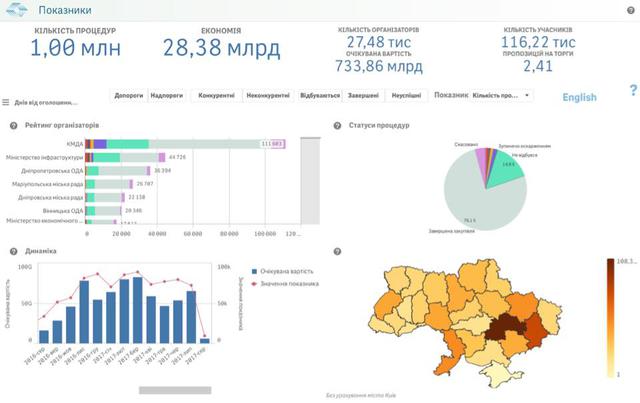Screen dimensions: 640x403
Task: Click help icon beside Рейтинг організаторів
Action: click(12, 125)
